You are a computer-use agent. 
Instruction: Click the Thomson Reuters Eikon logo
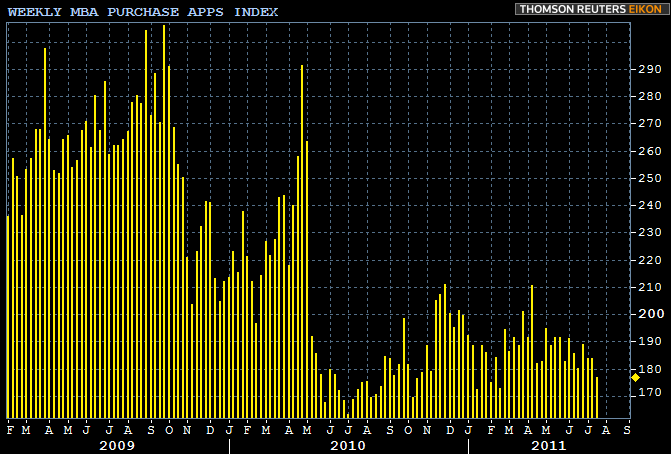[x=591, y=9]
